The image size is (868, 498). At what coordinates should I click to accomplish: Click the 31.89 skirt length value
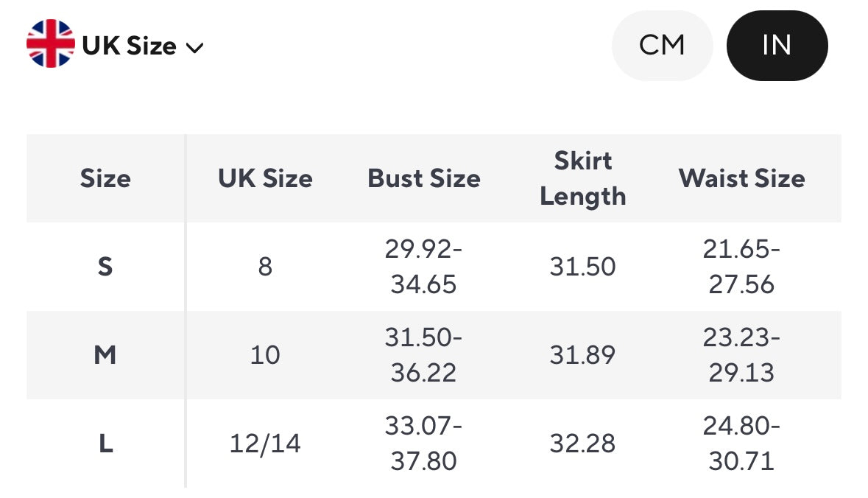tap(583, 355)
